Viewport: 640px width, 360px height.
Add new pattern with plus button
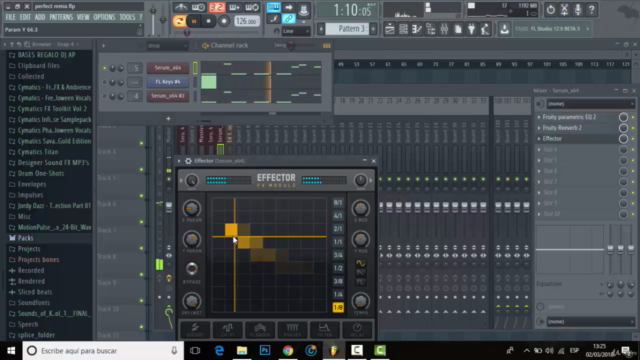tap(373, 29)
